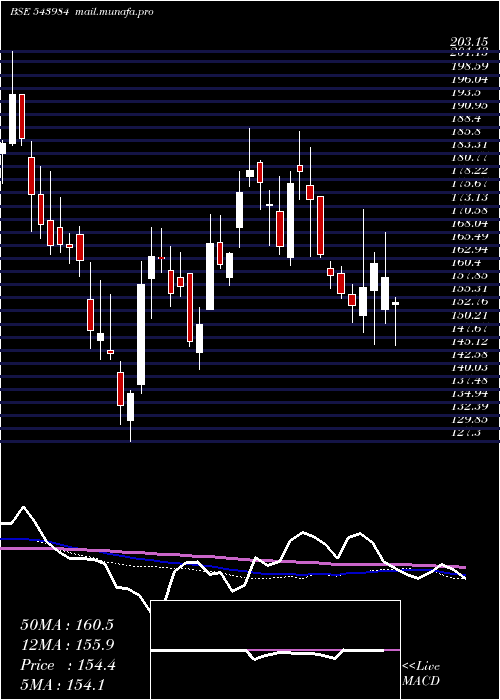Click the 134.94 price axis label
The width and height of the screenshot is (500, 700).
469,394
